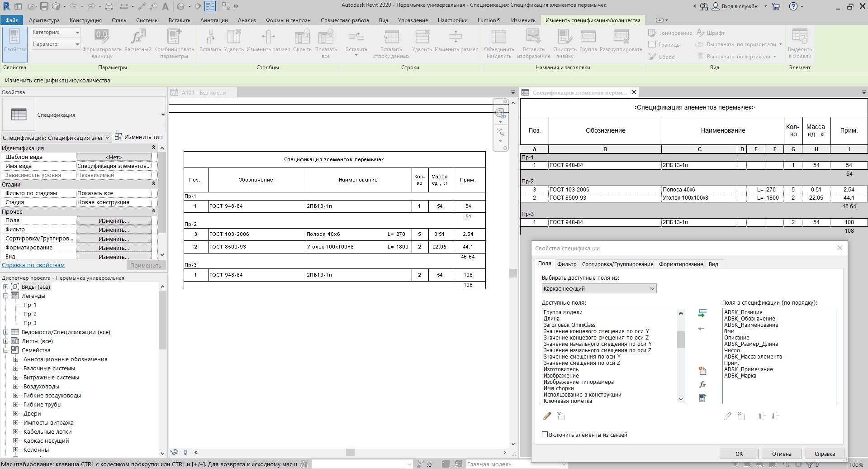868x469 pixels.
Task: Open the Справка по свойствам link
Action: click(33, 265)
